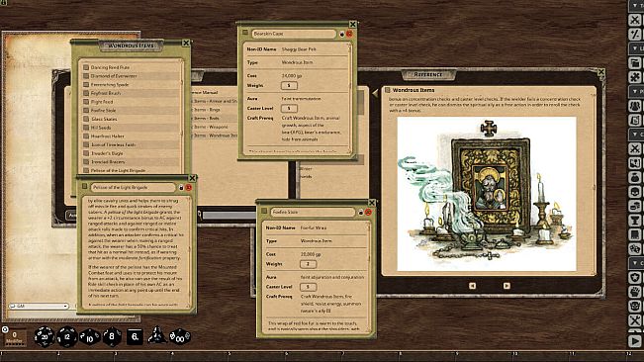The width and height of the screenshot is (644, 362).
Task: Toggle lock icon in Foxfire Stole window
Action: click(361, 213)
